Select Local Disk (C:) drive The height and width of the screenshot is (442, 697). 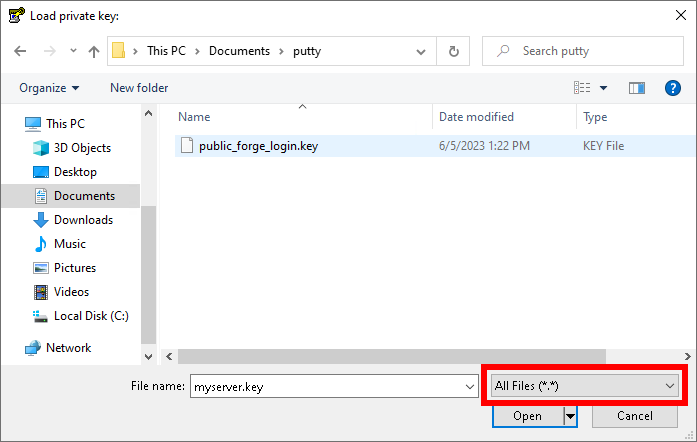pyautogui.click(x=91, y=316)
